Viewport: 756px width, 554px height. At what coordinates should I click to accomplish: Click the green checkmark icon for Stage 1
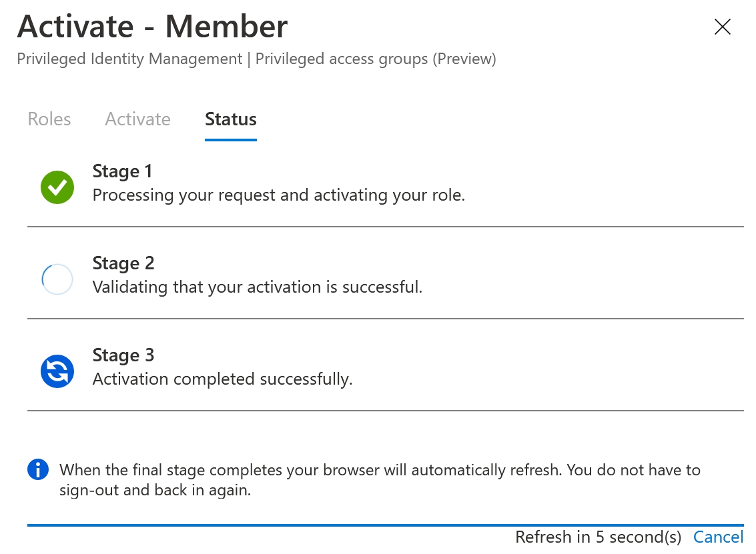pos(57,187)
